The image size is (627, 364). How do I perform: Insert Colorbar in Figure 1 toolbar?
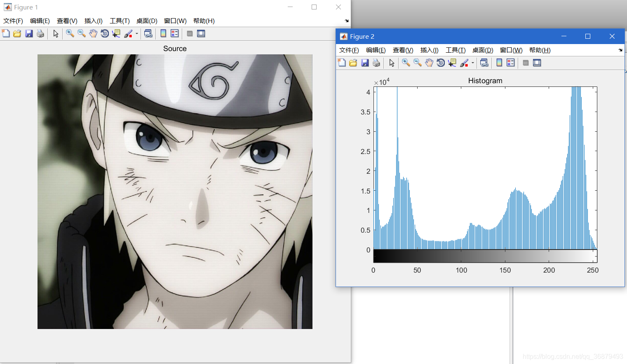(163, 34)
